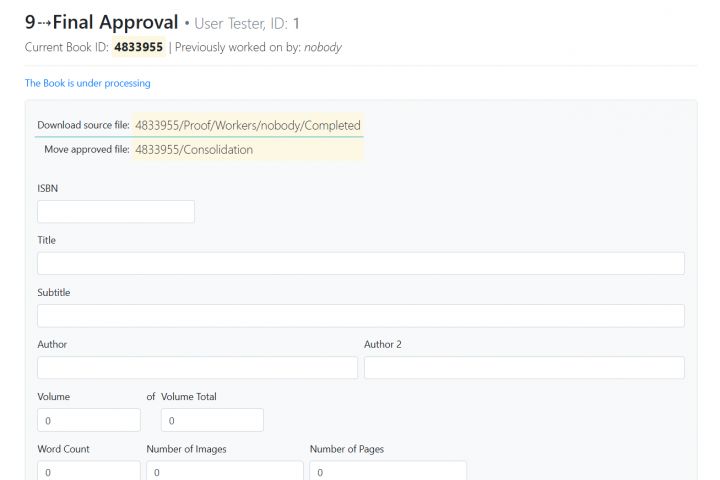Select the Volume Total input

coord(212,420)
